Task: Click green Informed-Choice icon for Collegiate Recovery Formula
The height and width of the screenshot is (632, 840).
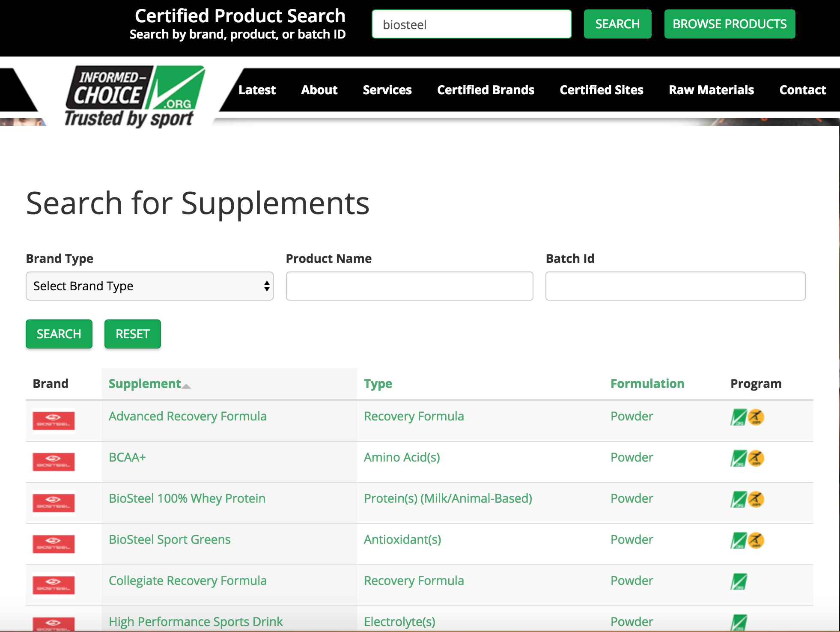Action: coord(739,581)
